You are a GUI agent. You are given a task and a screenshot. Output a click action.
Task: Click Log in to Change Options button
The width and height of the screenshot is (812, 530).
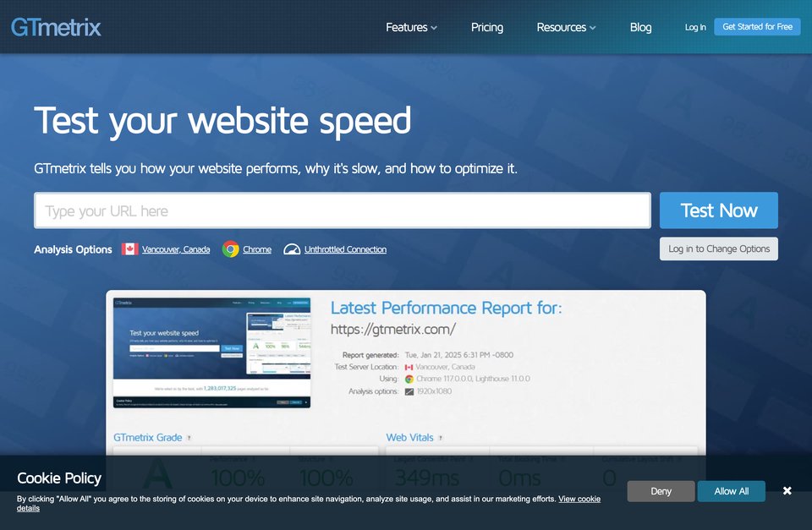(719, 249)
